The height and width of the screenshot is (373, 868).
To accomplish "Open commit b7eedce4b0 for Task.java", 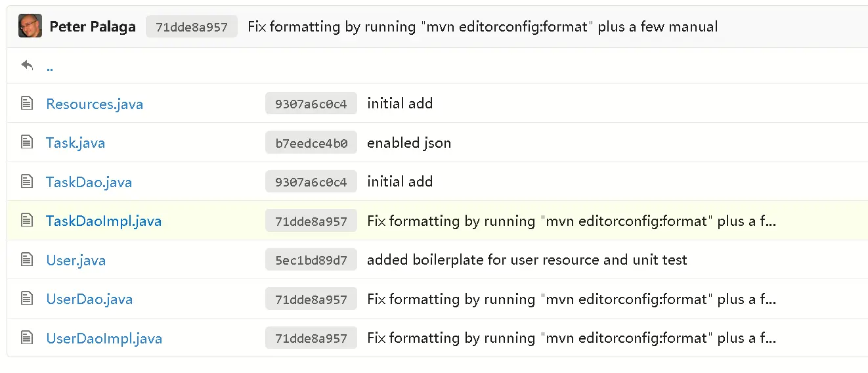I will [311, 143].
